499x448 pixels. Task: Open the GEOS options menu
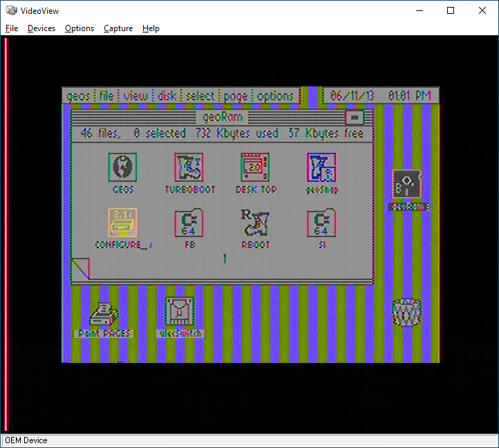(x=275, y=97)
